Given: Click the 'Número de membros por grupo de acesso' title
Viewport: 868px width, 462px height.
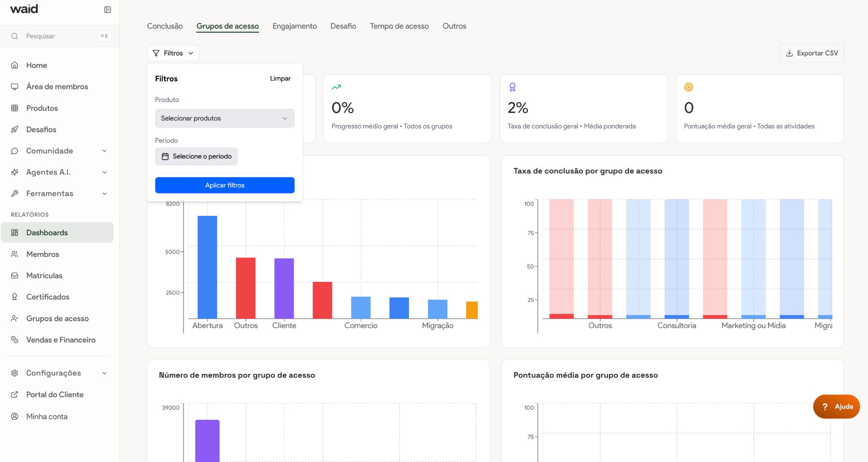Looking at the screenshot, I should (237, 375).
